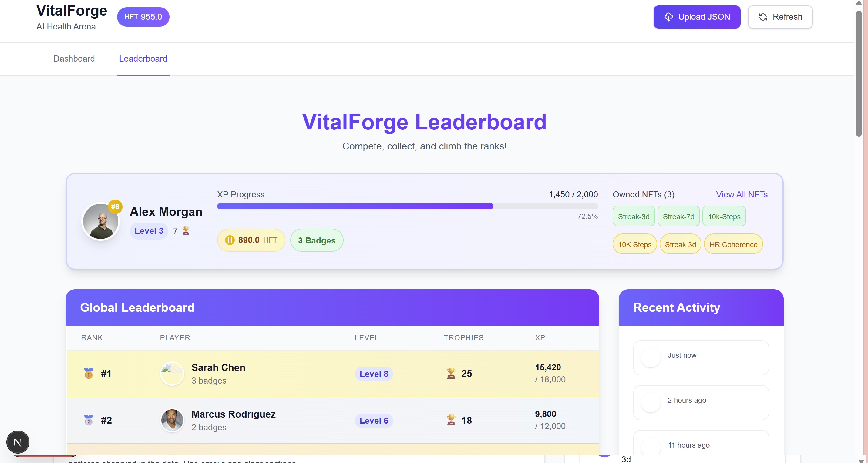The image size is (868, 463).
Task: Switch to the Dashboard tab
Action: click(x=74, y=59)
